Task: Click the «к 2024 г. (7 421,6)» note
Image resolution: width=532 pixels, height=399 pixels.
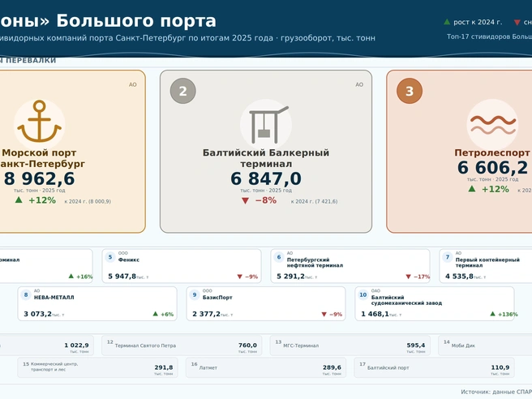Action: (314, 201)
